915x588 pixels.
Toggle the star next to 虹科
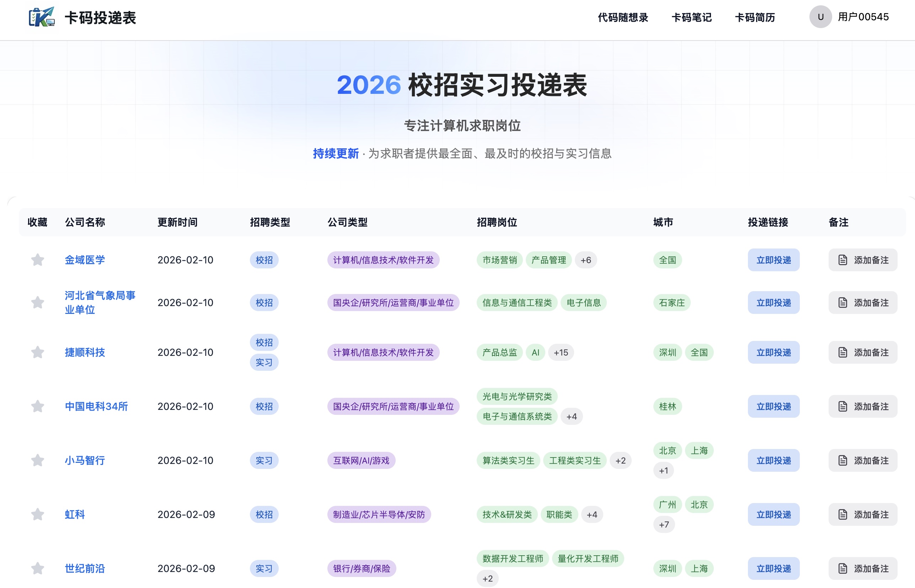tap(37, 515)
